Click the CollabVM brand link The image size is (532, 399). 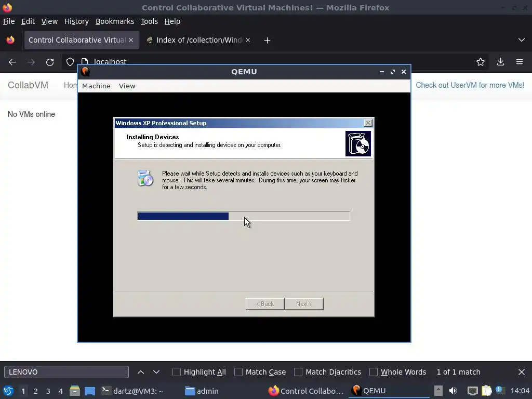28,85
